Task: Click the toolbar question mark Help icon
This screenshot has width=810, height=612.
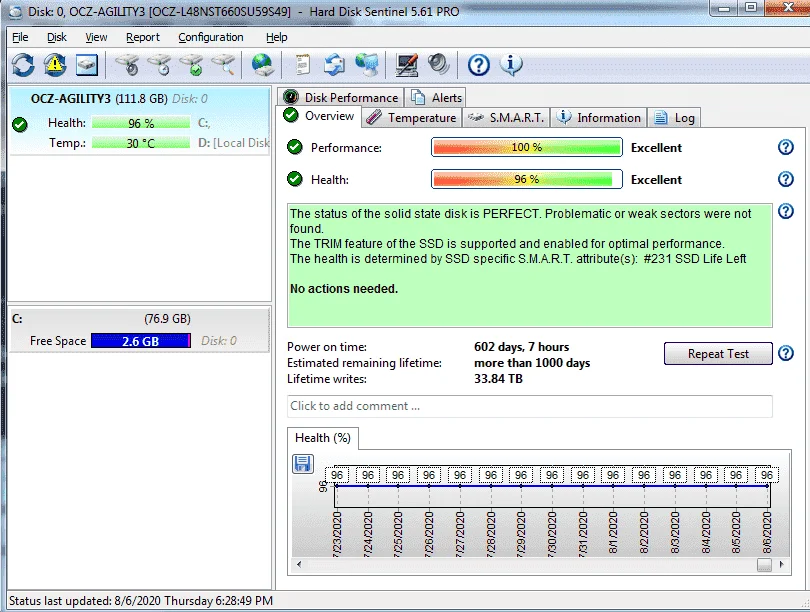Action: click(x=479, y=65)
